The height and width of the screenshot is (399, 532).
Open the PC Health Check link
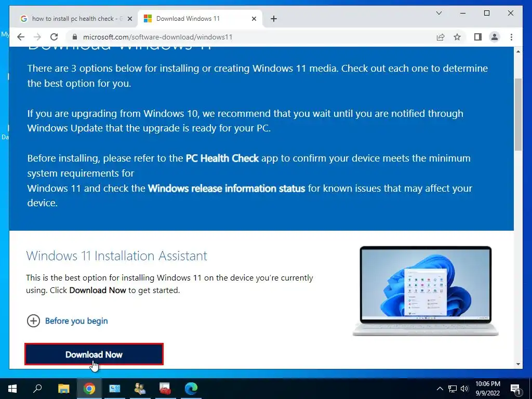tap(222, 158)
